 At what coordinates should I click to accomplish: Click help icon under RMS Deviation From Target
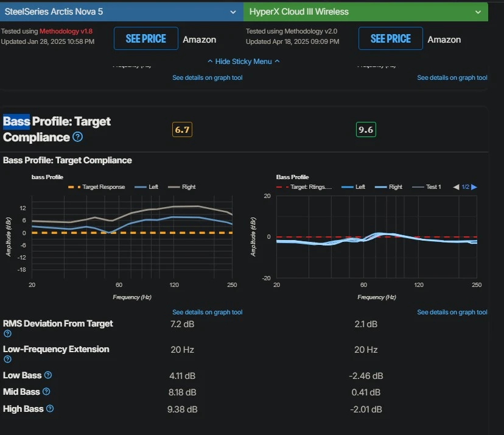[7, 334]
